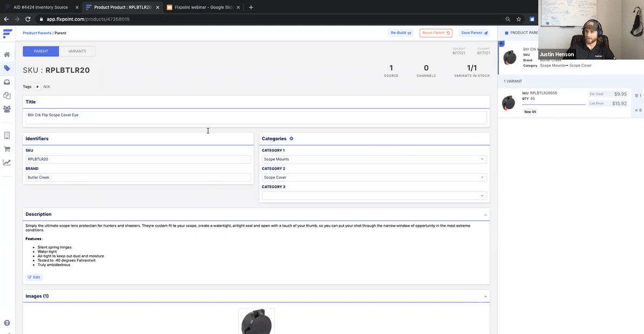Click the VARIANTS IN STOCK stat
This screenshot has height=334, width=644.
[472, 71]
